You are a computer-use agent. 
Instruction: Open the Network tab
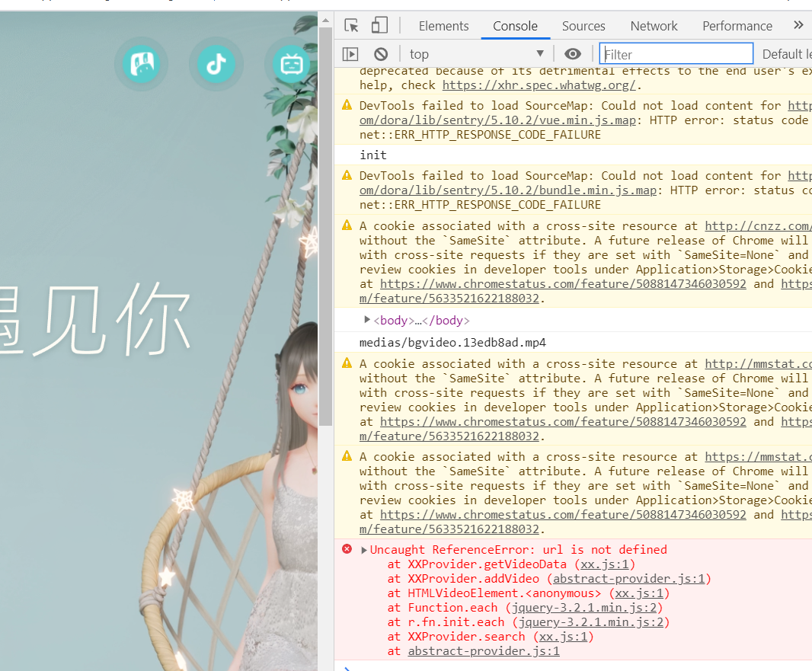click(x=654, y=26)
